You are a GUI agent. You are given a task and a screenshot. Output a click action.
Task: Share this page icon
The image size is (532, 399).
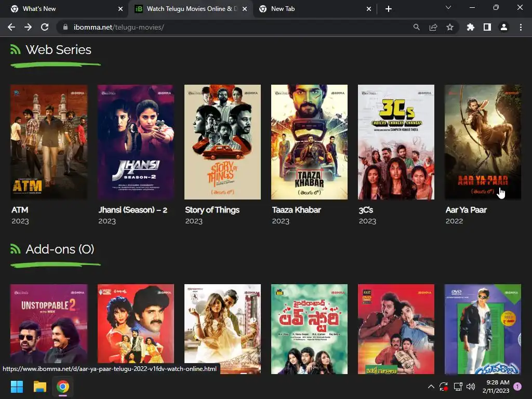pyautogui.click(x=433, y=27)
